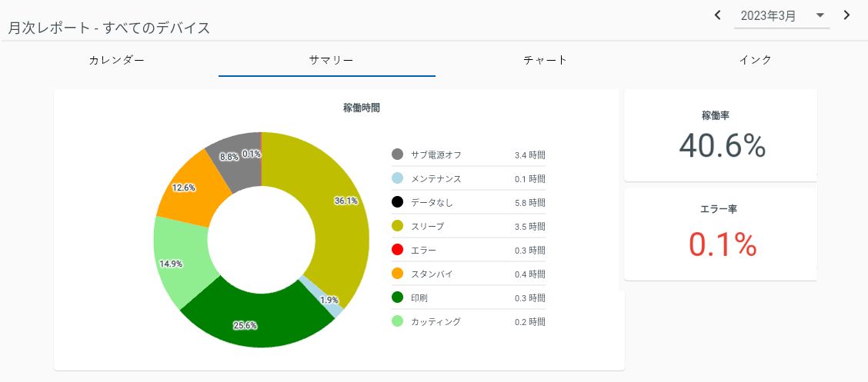
Task: Open the チャート tab
Action: tap(545, 60)
